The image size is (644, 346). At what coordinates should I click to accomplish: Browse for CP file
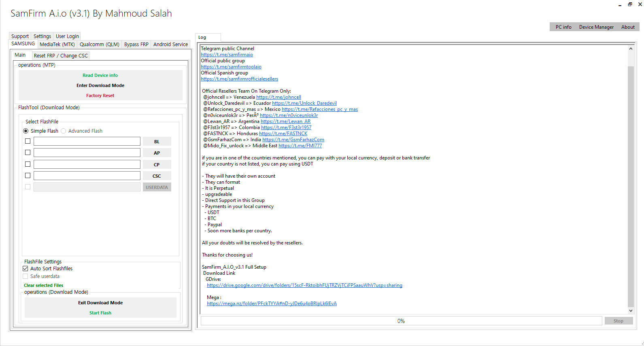tap(157, 165)
